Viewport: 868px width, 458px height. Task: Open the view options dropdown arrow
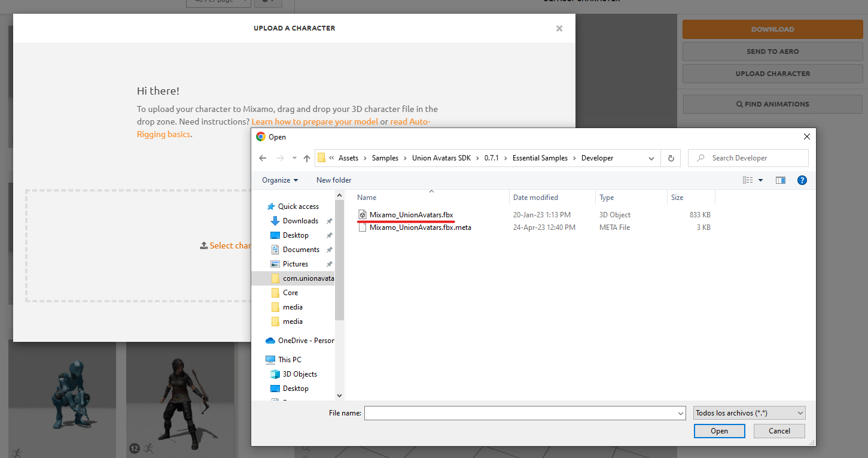761,180
